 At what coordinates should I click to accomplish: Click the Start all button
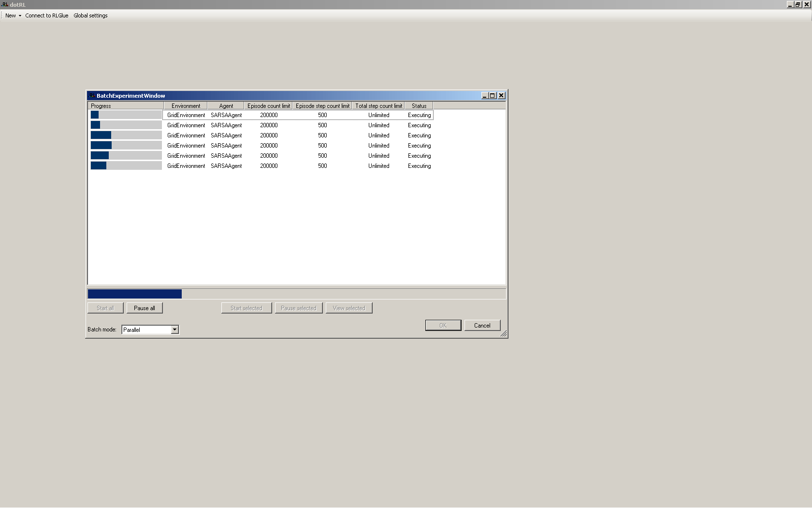coord(105,308)
